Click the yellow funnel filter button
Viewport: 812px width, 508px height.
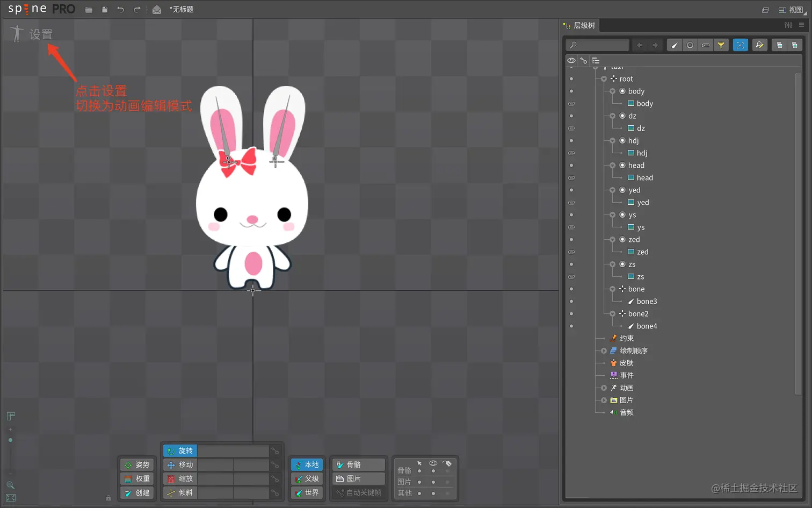pyautogui.click(x=721, y=45)
